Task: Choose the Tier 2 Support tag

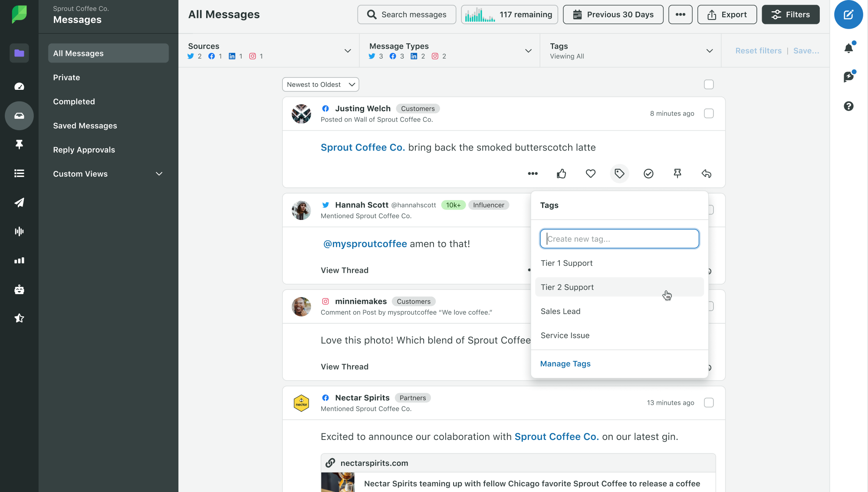Action: [619, 287]
